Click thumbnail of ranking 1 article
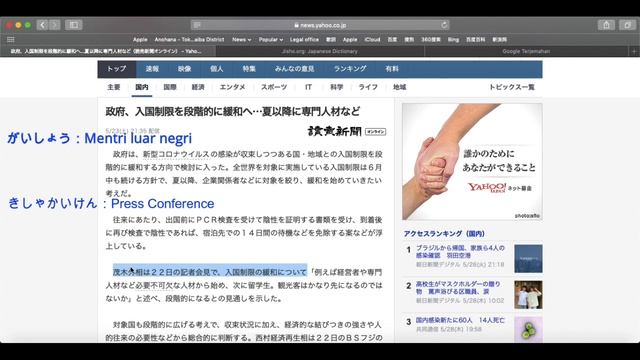This screenshot has width=640, height=360. click(x=528, y=259)
